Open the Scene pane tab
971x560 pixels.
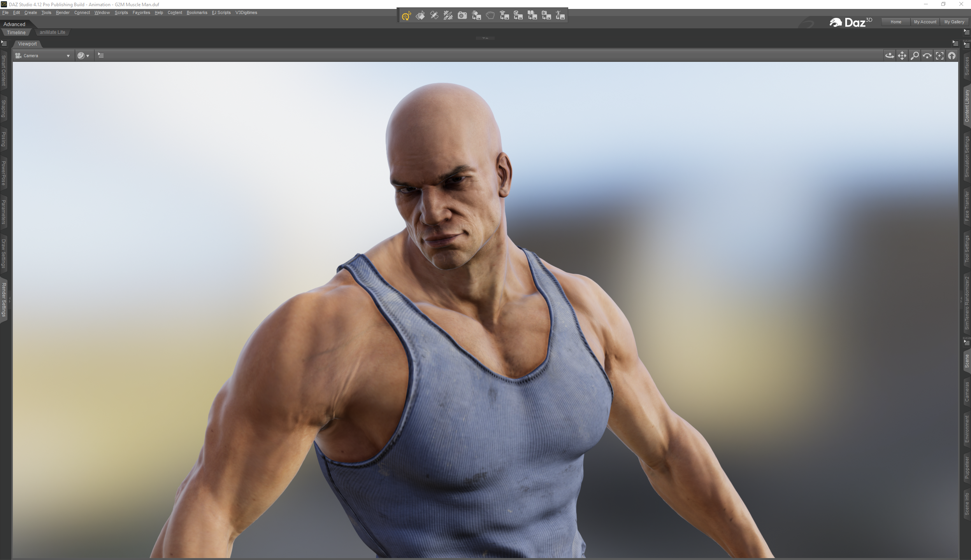967,361
